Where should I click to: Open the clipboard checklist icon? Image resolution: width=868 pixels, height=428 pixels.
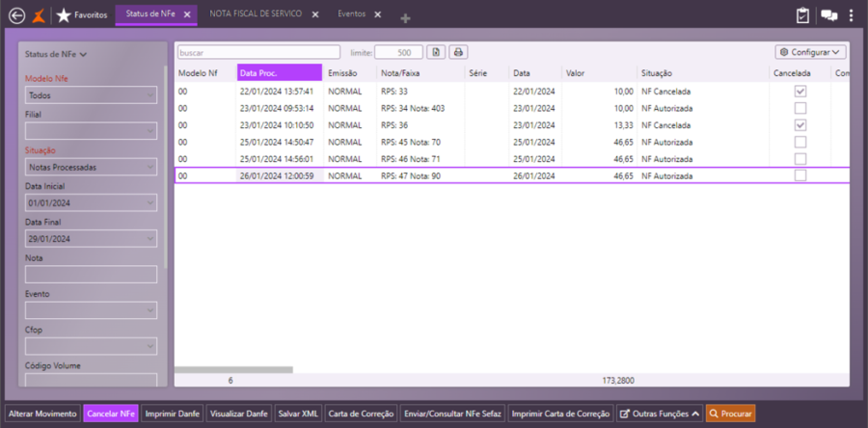click(802, 15)
